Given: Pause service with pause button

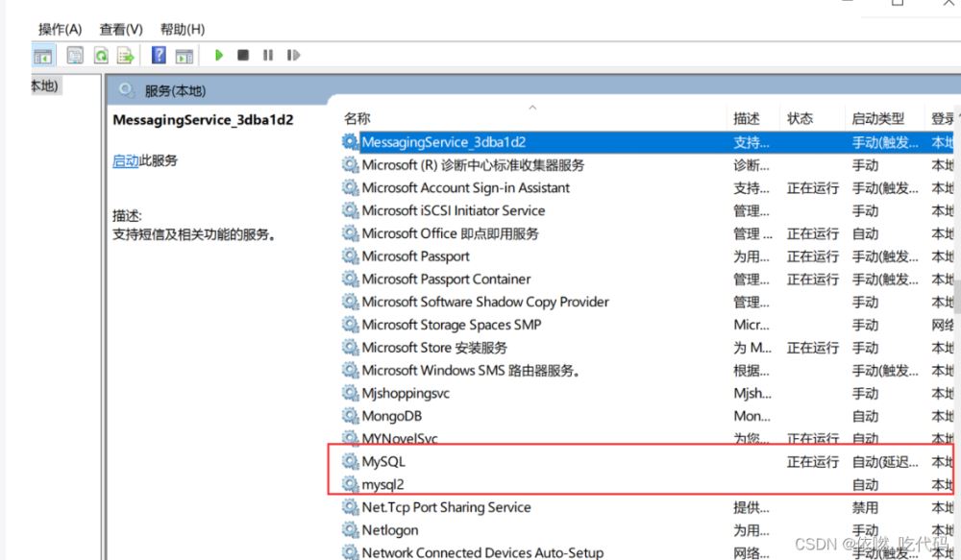Looking at the screenshot, I should 268,55.
